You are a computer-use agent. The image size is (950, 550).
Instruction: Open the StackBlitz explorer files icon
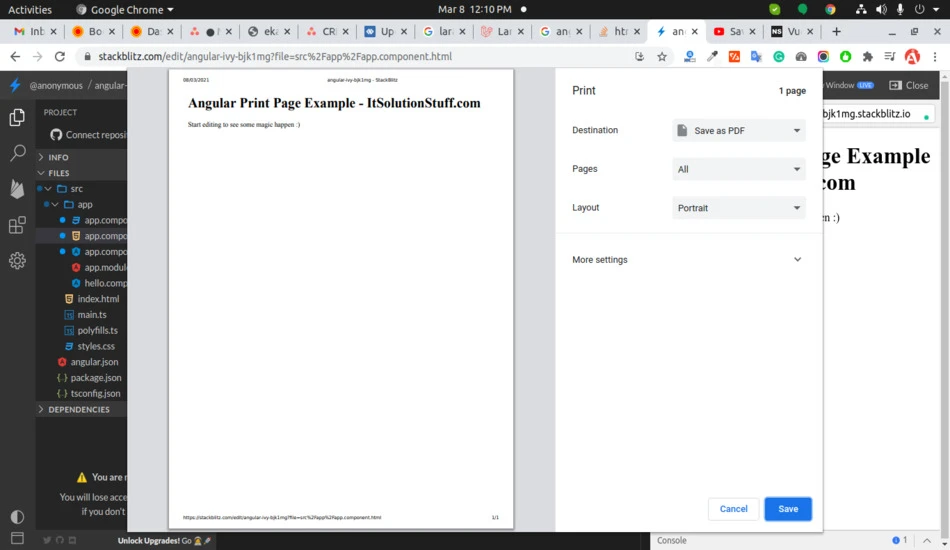click(17, 117)
